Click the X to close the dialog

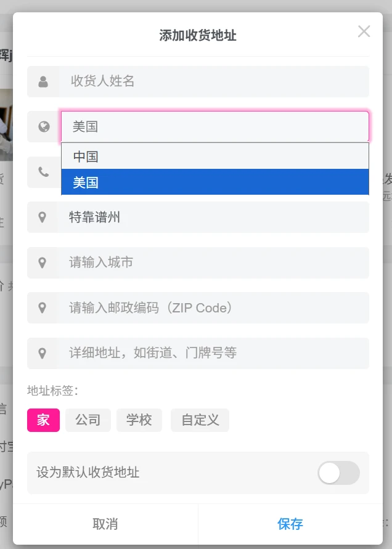point(364,31)
